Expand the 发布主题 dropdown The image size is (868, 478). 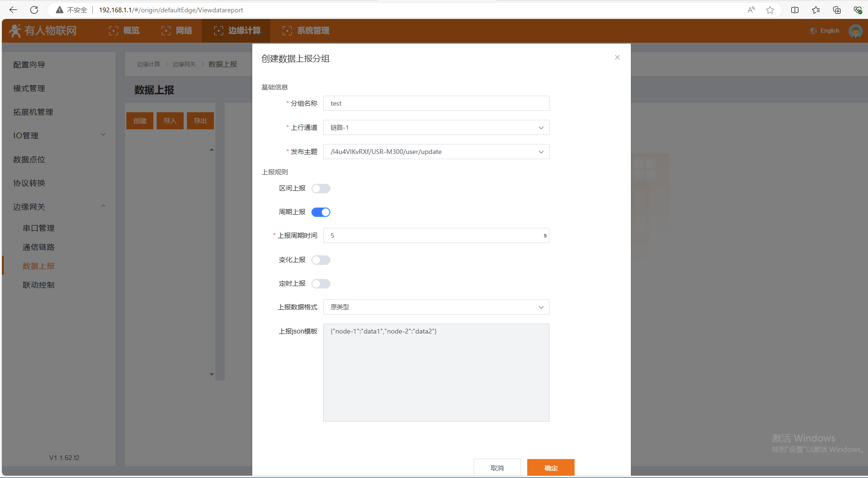tap(435, 152)
